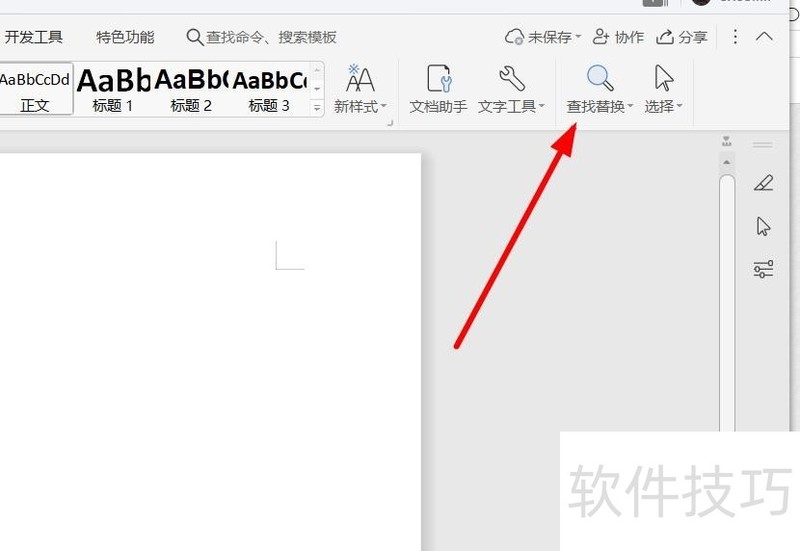Image resolution: width=800 pixels, height=551 pixels.
Task: Click the 分享 share button
Action: [x=682, y=37]
